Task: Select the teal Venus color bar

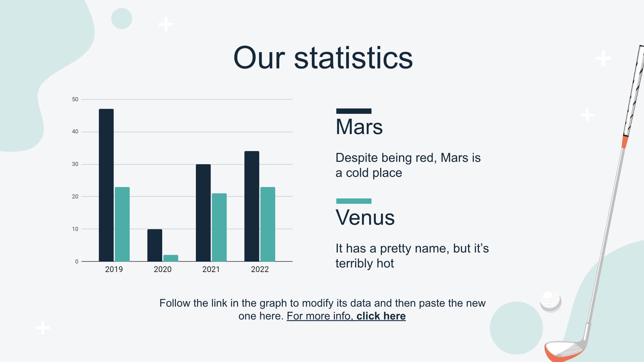Action: pos(354,201)
